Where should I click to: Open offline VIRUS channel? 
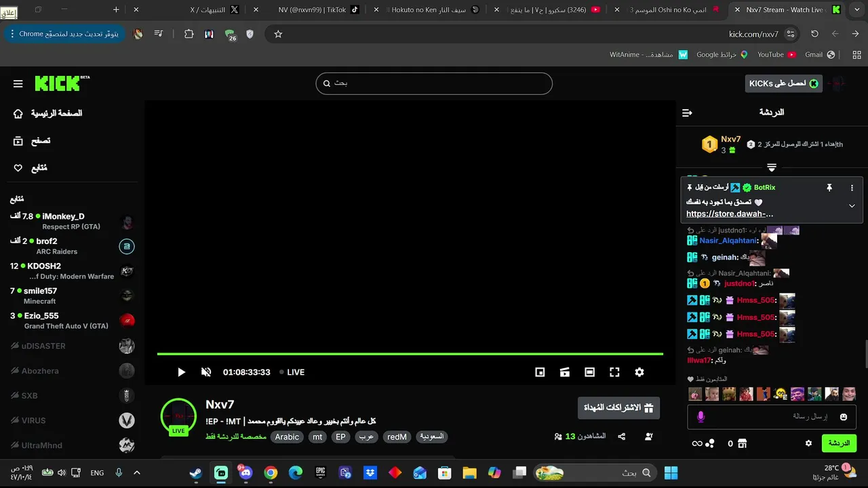click(x=73, y=420)
